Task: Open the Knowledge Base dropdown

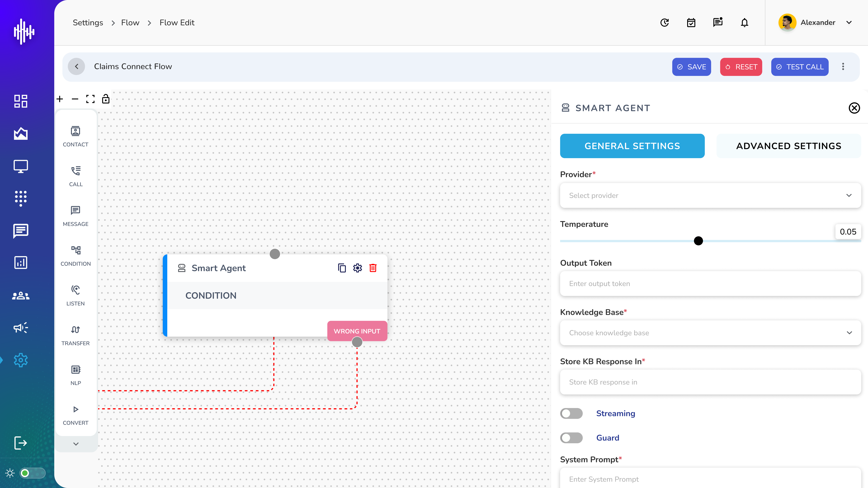Action: pos(710,333)
